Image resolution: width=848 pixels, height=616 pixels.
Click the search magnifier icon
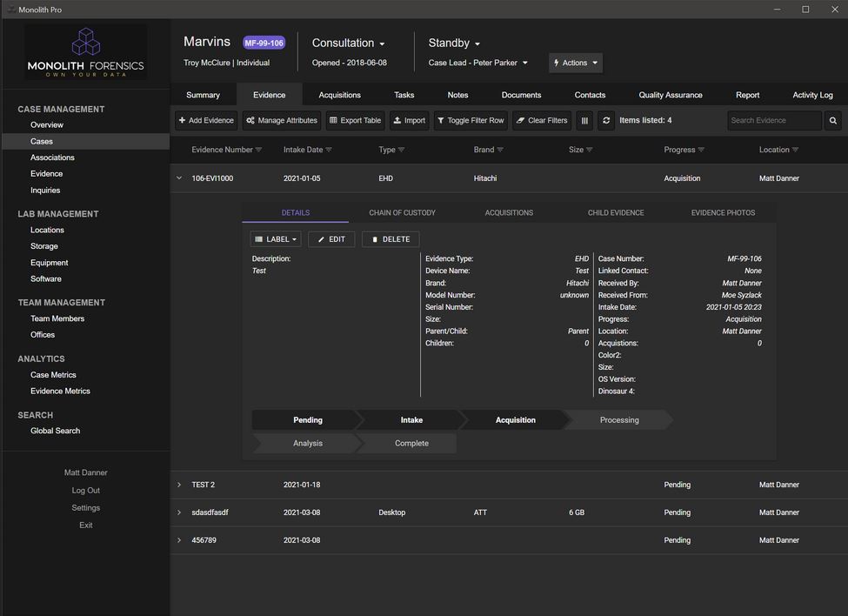pos(833,121)
